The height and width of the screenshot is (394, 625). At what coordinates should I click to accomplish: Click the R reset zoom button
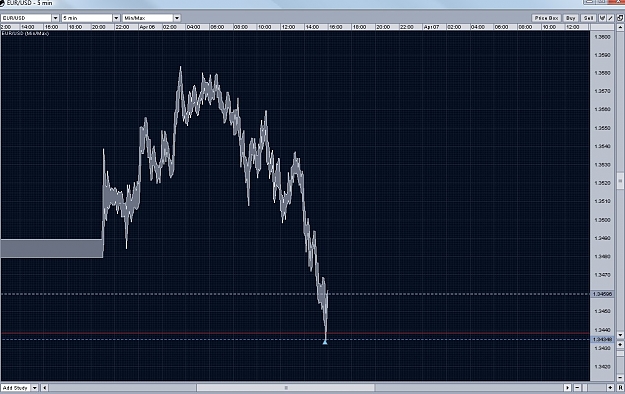620,388
